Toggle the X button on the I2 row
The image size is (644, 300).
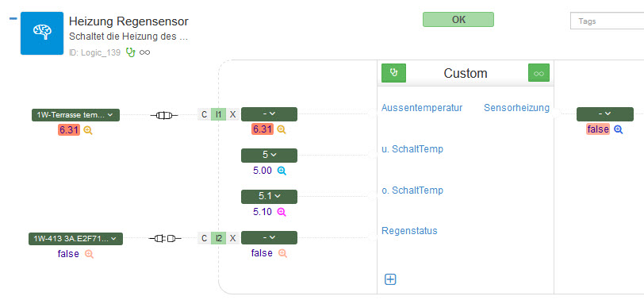coord(233,238)
